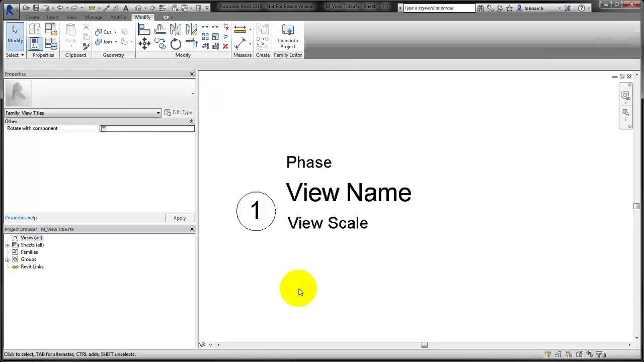Choose Mirror - Draw Axis tool

tap(191, 30)
